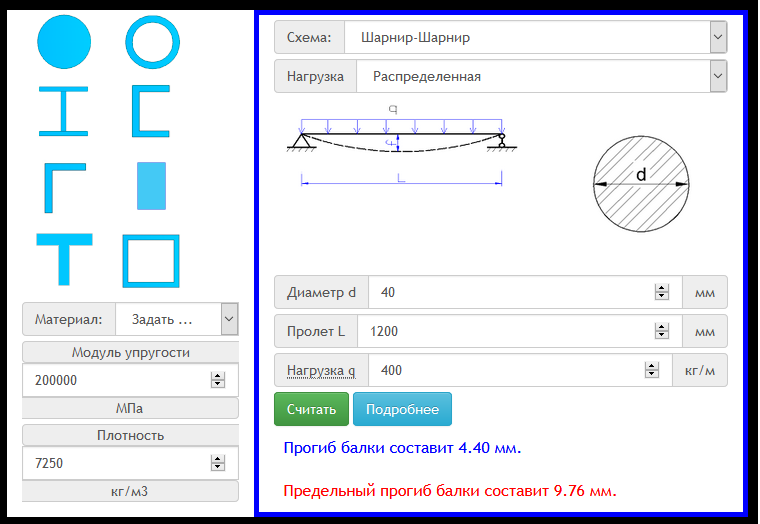This screenshot has width=760, height=524.
Task: Adjust the Плотность stepper
Action: (x=218, y=463)
